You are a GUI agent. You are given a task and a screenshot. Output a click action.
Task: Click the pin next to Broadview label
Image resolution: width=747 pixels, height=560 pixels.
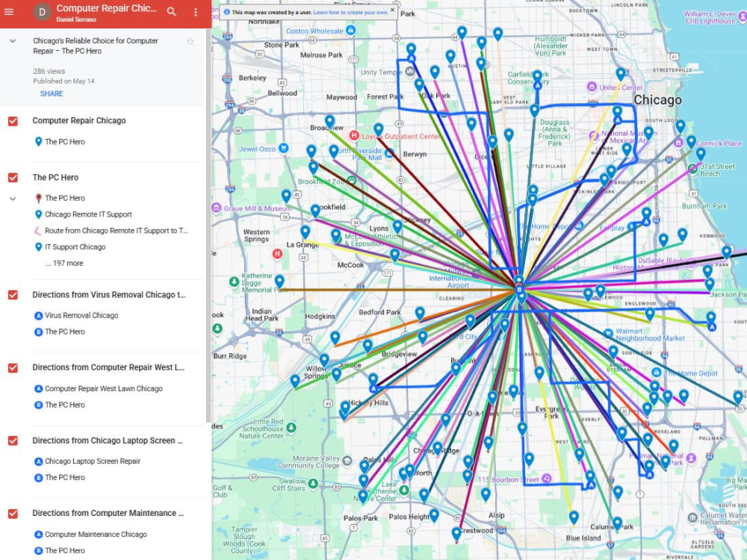[x=329, y=122]
